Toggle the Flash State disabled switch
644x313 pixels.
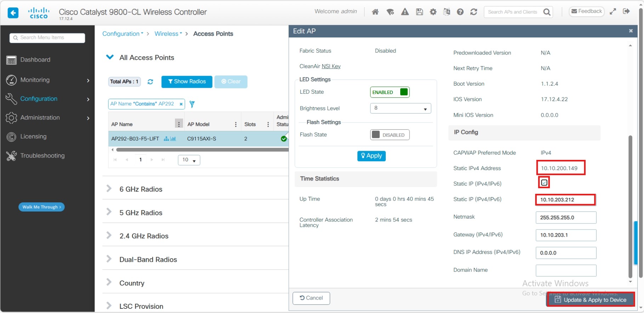[x=390, y=135]
